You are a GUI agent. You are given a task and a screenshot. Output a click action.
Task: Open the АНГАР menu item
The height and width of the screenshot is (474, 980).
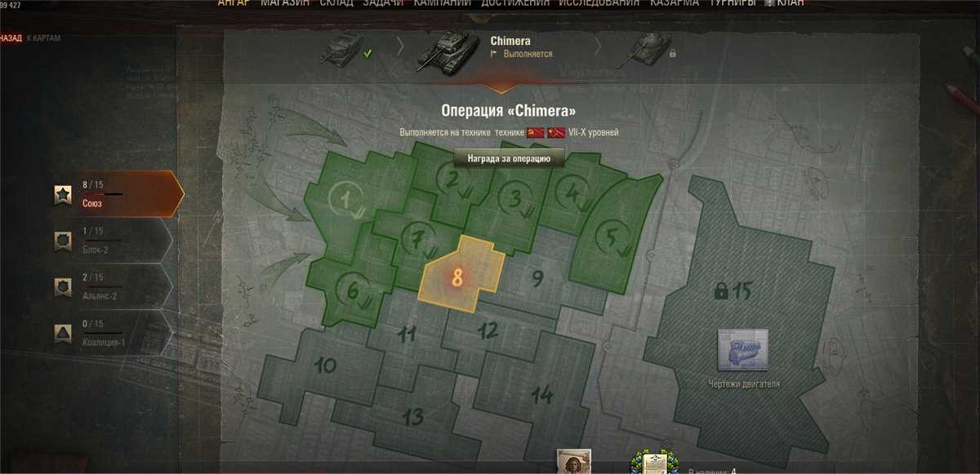(x=234, y=3)
